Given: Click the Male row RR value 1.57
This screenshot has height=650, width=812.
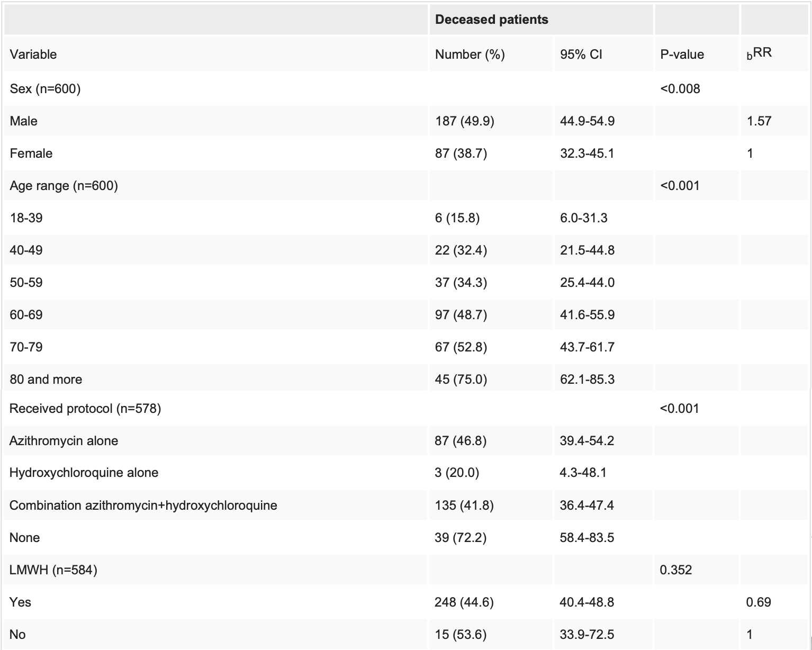Looking at the screenshot, I should [759, 121].
